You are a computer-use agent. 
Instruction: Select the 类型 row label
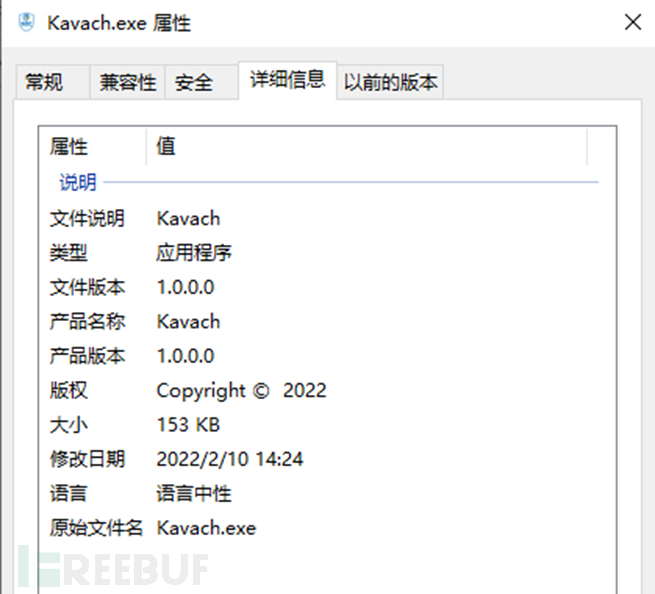[69, 253]
